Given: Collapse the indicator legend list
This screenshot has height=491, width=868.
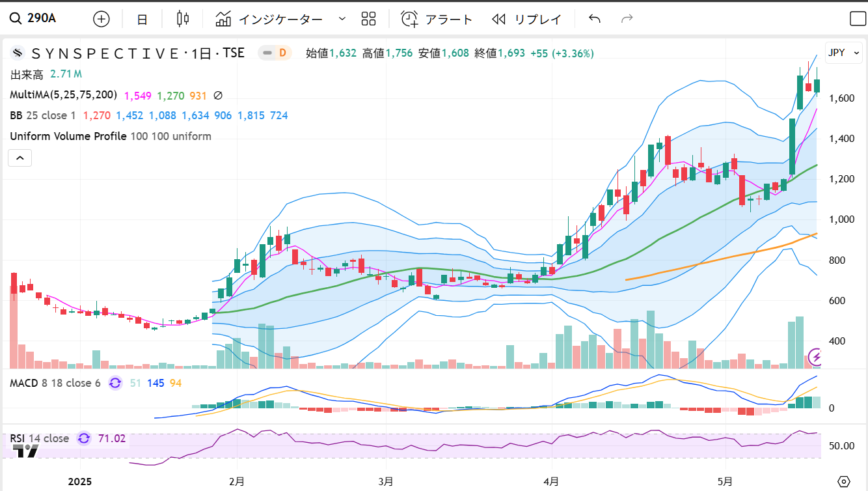Looking at the screenshot, I should pyautogui.click(x=20, y=158).
